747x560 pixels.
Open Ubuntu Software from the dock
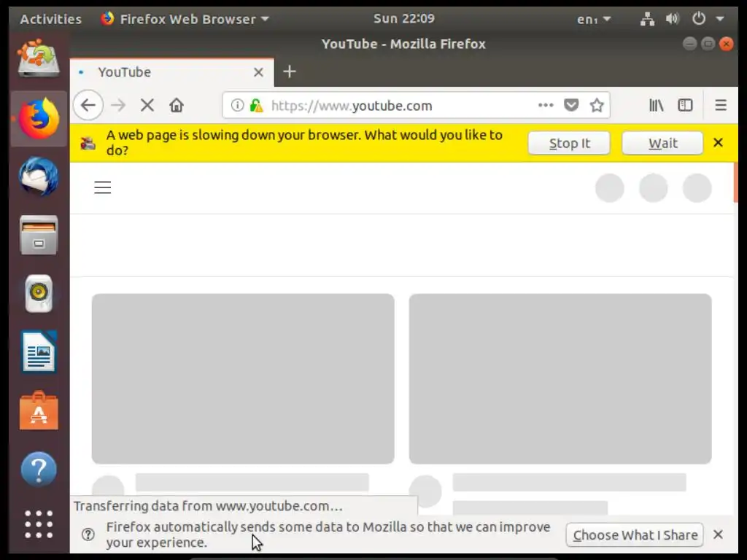click(39, 411)
